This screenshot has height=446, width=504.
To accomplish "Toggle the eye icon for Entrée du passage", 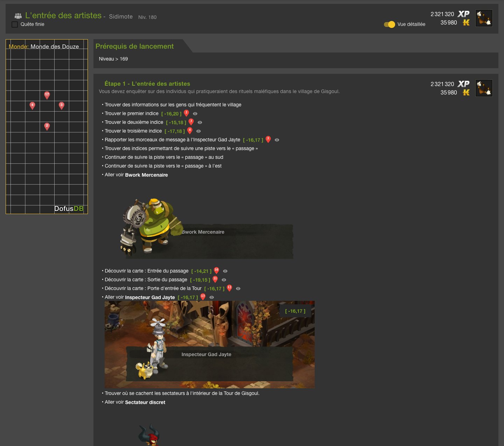I will pos(225,271).
